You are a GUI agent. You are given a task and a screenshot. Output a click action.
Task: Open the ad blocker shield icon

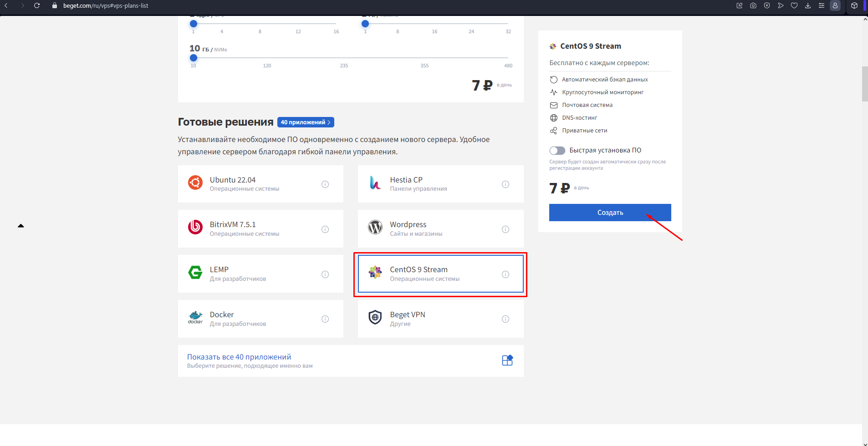[767, 5]
